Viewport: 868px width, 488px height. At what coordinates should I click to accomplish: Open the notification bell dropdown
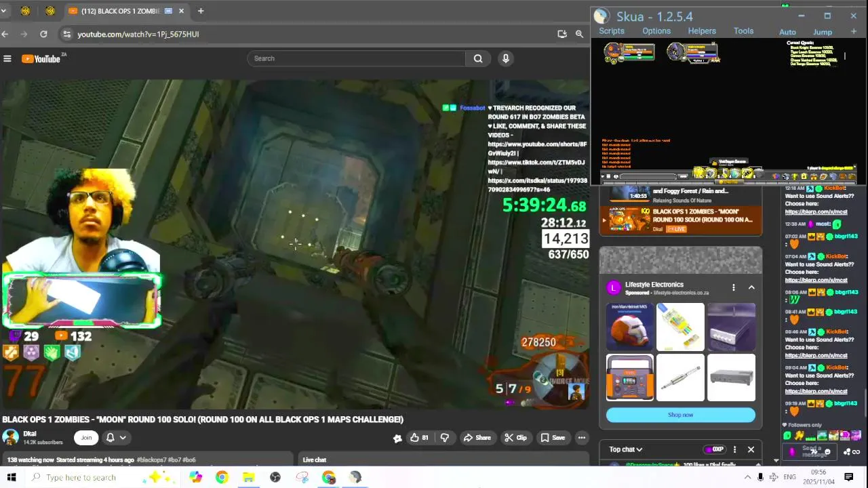tap(115, 438)
